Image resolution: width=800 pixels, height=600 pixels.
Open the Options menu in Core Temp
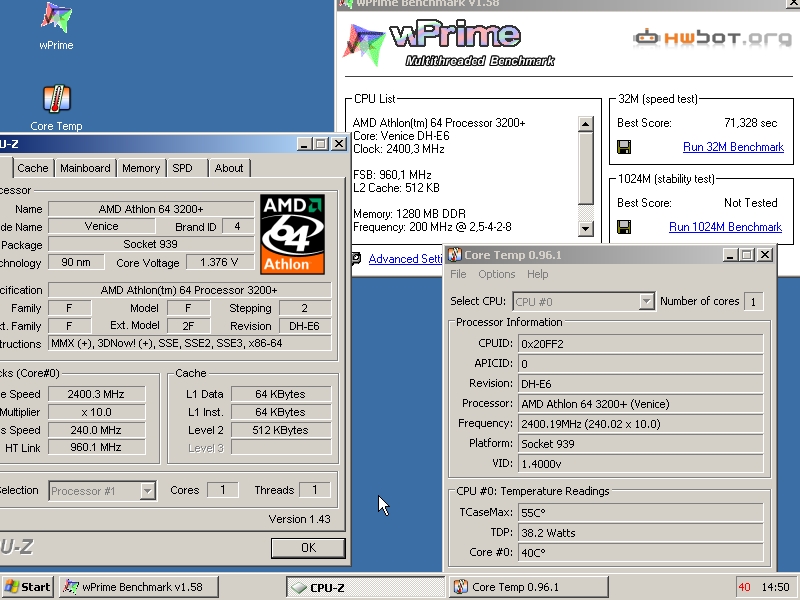coord(496,274)
